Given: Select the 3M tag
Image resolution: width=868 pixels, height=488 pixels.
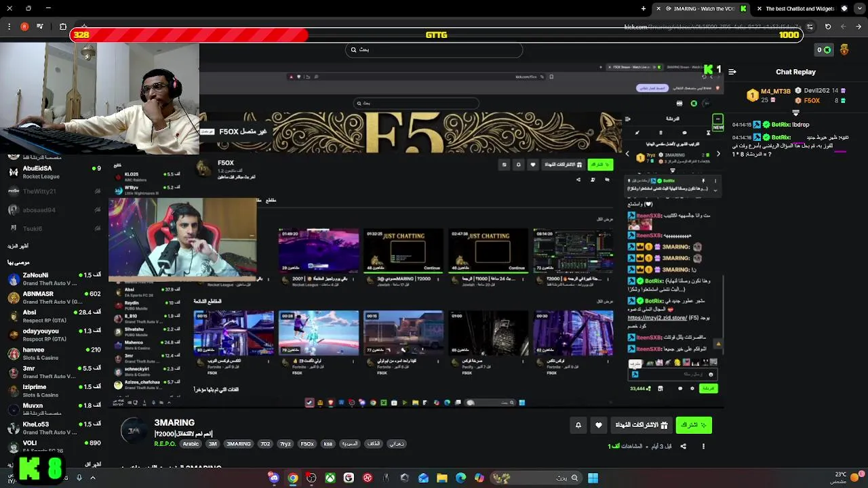Looking at the screenshot, I should (x=212, y=444).
